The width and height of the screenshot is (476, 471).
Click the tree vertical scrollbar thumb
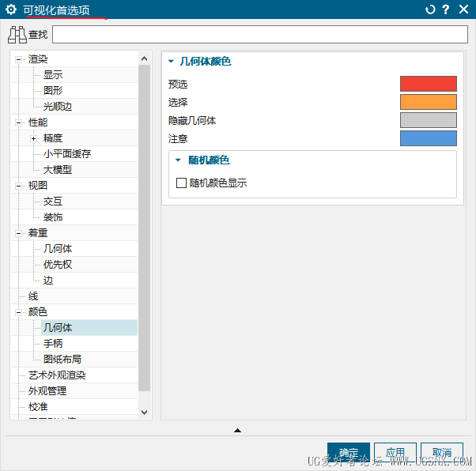[145, 228]
